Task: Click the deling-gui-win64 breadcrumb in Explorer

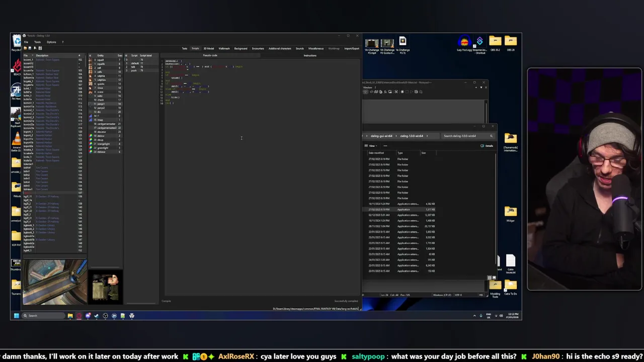Action: (381, 136)
